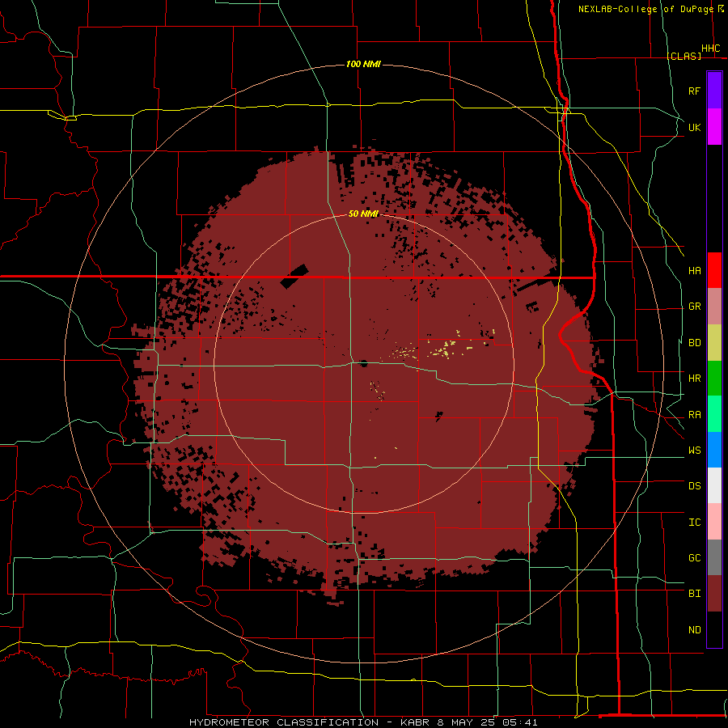Click the [CLAS] units label

point(684,56)
